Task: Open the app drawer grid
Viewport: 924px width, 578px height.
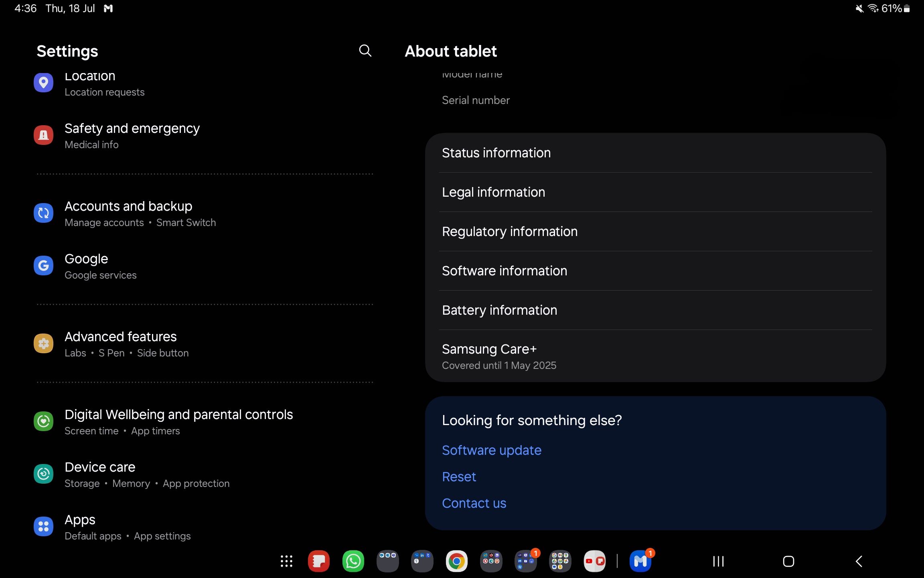Action: click(x=287, y=561)
